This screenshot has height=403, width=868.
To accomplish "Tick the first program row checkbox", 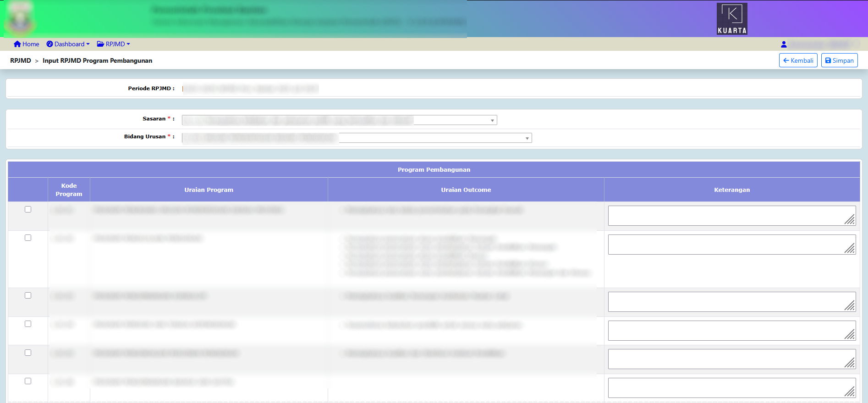I will click(x=28, y=209).
